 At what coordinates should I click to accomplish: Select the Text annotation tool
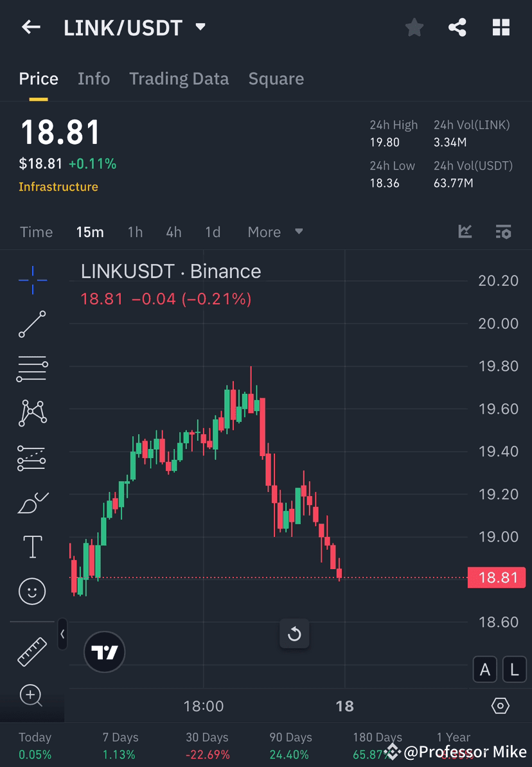(32, 547)
